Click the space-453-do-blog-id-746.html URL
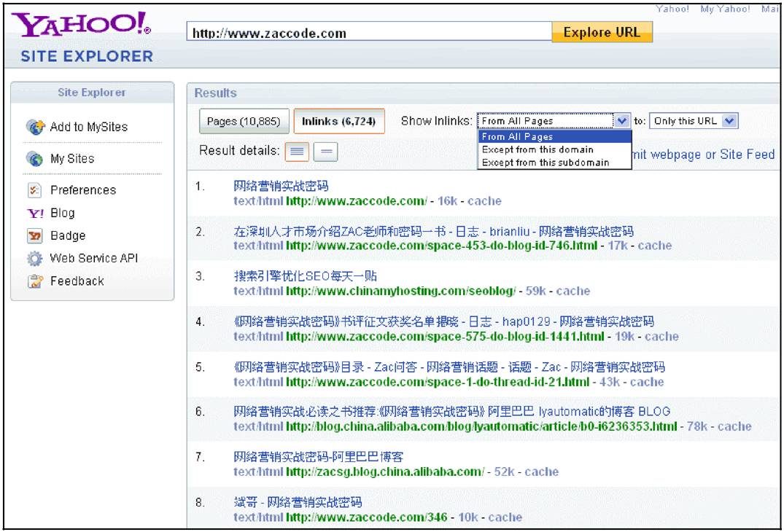Viewport: 784px width, 532px height. point(441,246)
